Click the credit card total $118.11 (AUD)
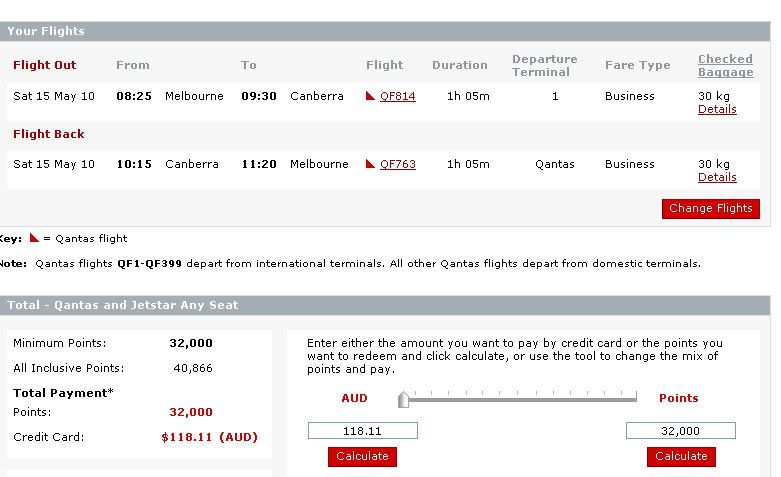The height and width of the screenshot is (477, 781). [x=209, y=437]
